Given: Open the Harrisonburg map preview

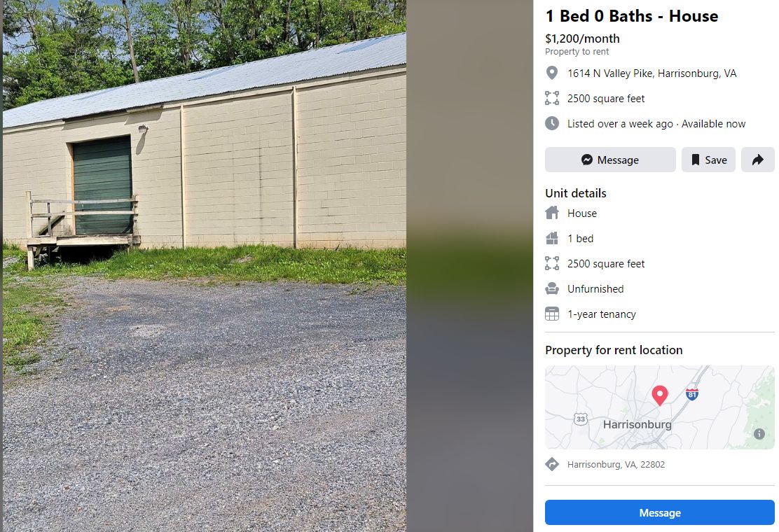Looking at the screenshot, I should [x=659, y=407].
